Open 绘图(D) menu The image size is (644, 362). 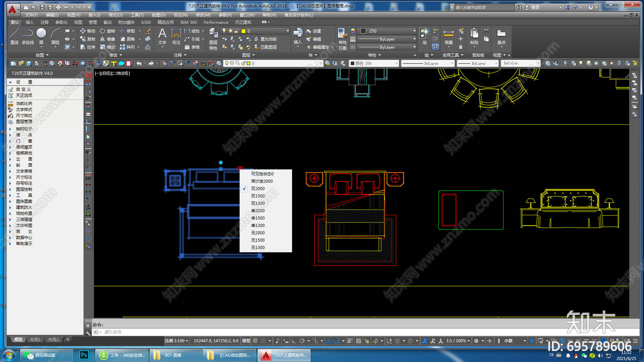pyautogui.click(x=159, y=15)
